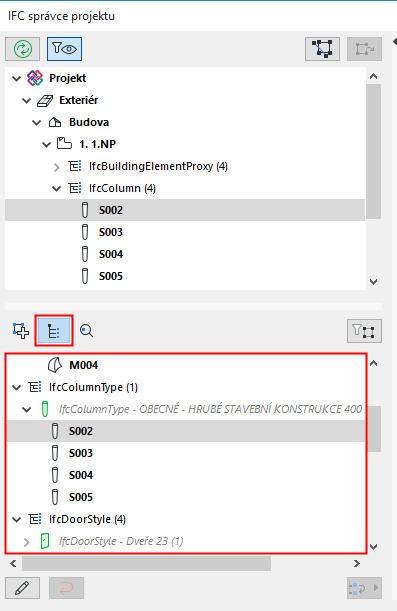
Task: Select S002 in lower tree
Action: coord(186,431)
